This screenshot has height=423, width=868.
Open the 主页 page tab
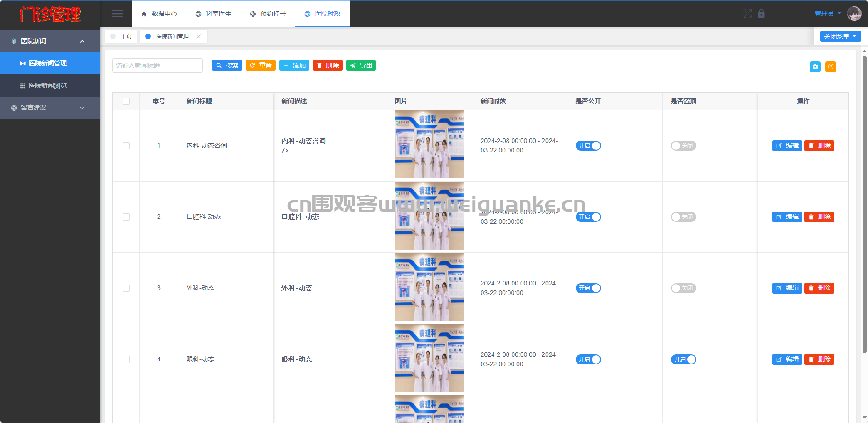[x=121, y=37]
